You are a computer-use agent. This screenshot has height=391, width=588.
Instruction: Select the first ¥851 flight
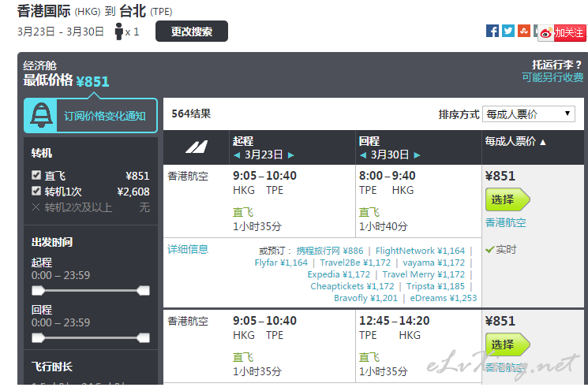pyautogui.click(x=507, y=199)
